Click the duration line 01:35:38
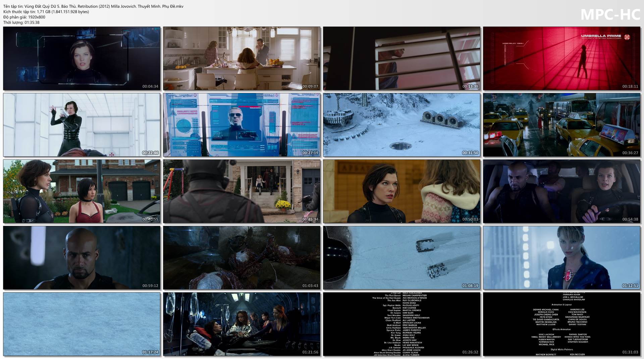Image resolution: width=644 pixels, height=359 pixels. [x=21, y=22]
